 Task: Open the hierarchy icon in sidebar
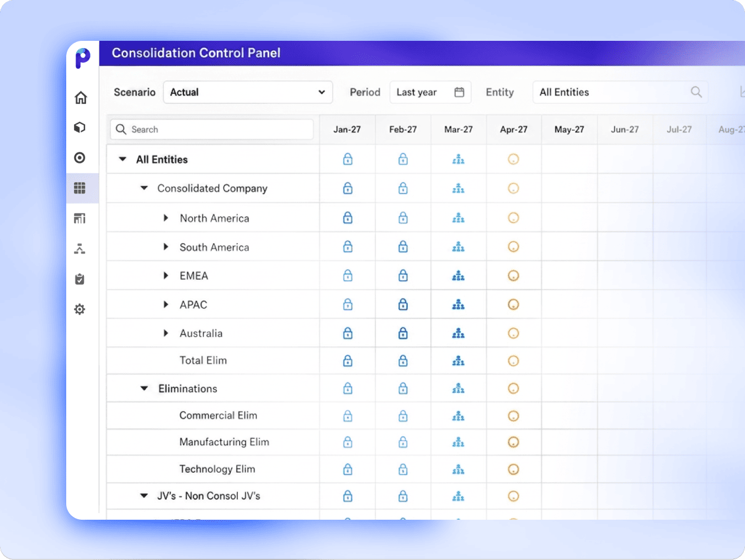[x=80, y=249]
